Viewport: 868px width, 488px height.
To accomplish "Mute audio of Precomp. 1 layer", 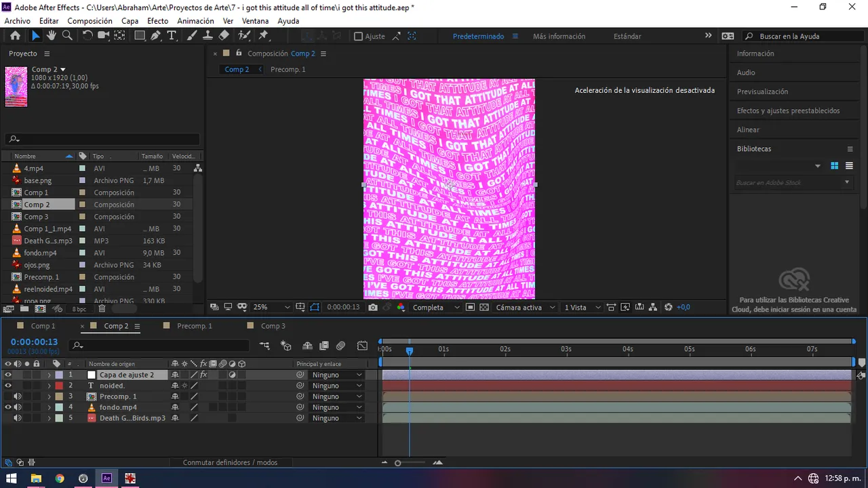I will point(18,396).
